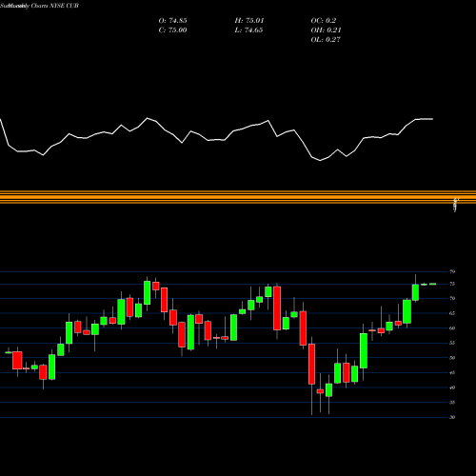Click the 45 price axis label
This screenshot has width=476, height=476.
tap(452, 372)
